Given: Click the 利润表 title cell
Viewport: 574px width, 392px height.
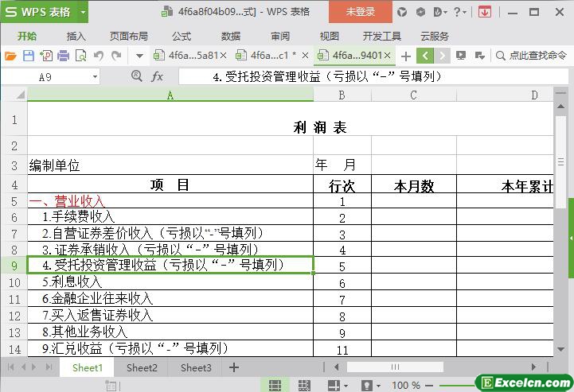Looking at the screenshot, I should (x=291, y=119).
